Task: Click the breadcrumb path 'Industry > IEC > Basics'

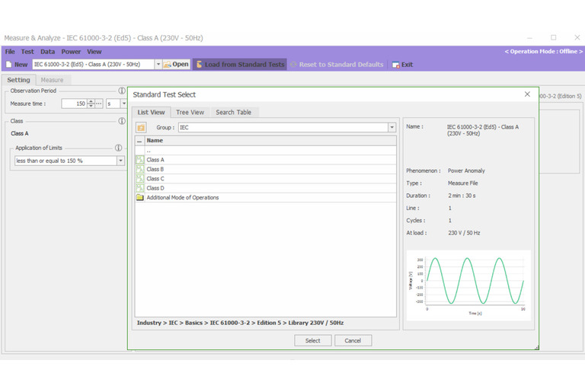Action: [170, 323]
